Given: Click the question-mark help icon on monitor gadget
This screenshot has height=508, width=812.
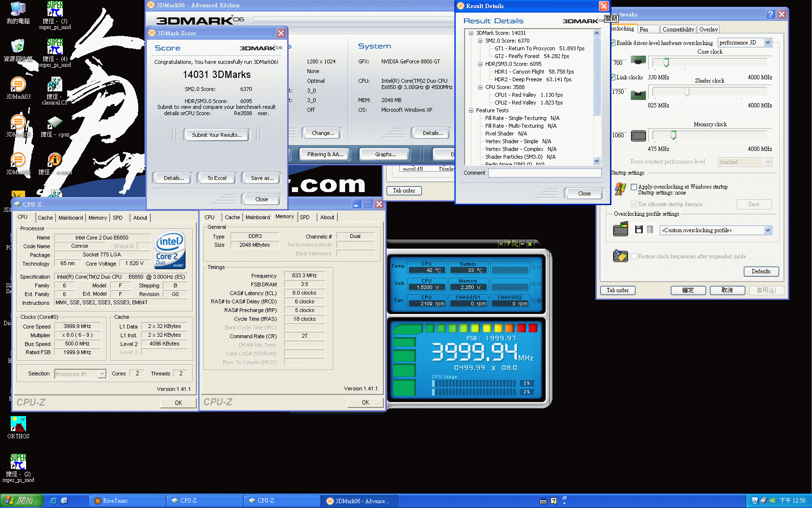Looking at the screenshot, I should tap(508, 244).
